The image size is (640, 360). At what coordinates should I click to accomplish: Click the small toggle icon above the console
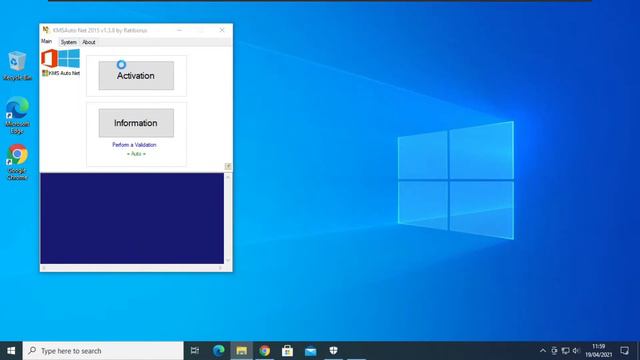pyautogui.click(x=228, y=166)
